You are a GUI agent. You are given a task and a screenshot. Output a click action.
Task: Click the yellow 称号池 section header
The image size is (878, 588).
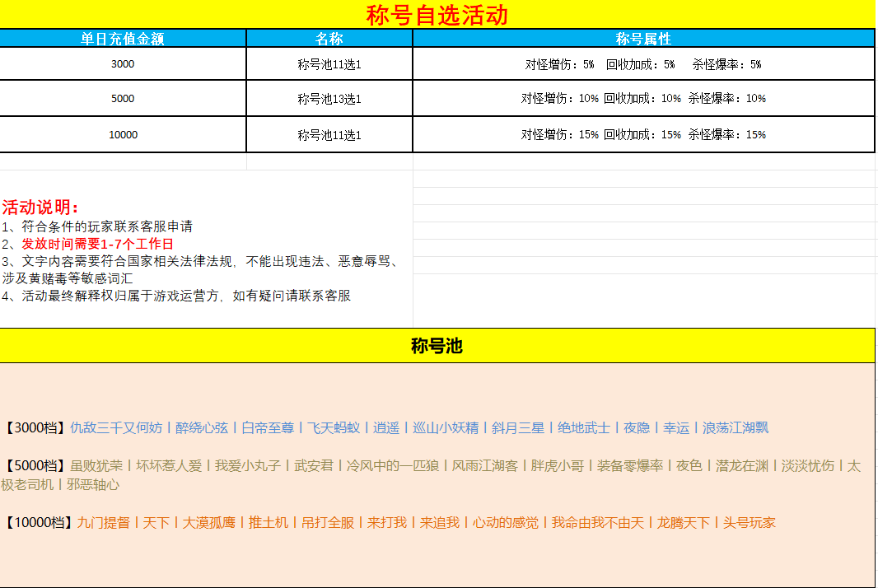coord(437,346)
